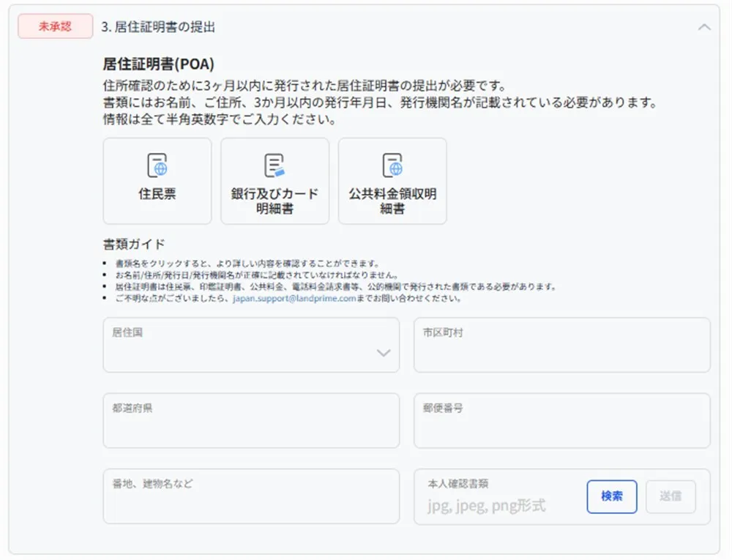This screenshot has height=560, width=732.
Task: Click the 未承認 status badge
Action: click(55, 26)
